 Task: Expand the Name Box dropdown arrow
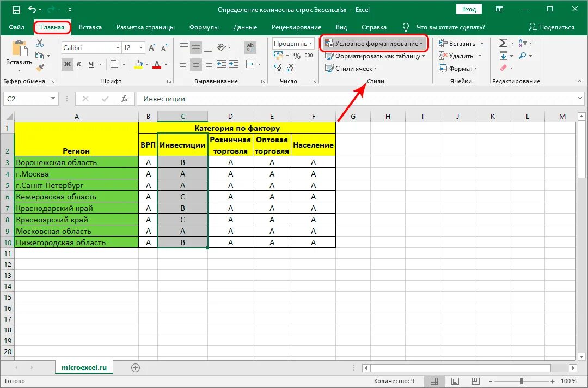tap(53, 98)
